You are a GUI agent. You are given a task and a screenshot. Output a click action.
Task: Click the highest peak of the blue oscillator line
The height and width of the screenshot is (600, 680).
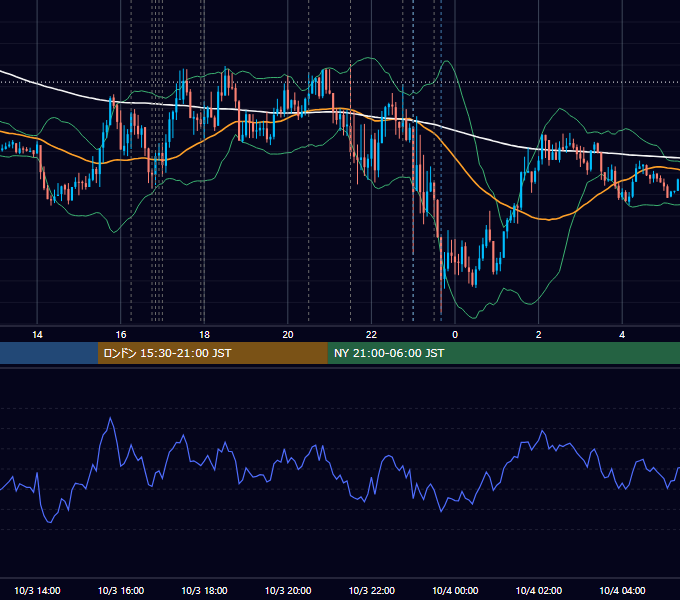coord(111,418)
